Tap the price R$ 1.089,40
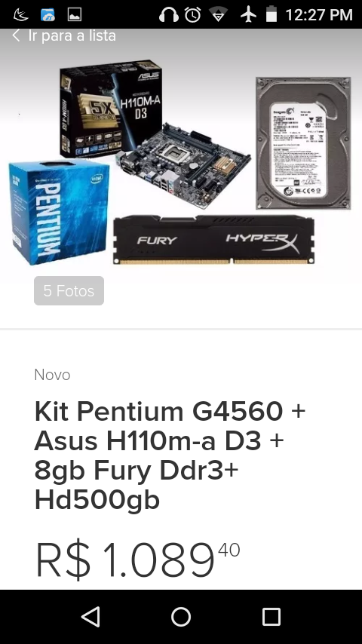362x644 pixels. (x=138, y=560)
